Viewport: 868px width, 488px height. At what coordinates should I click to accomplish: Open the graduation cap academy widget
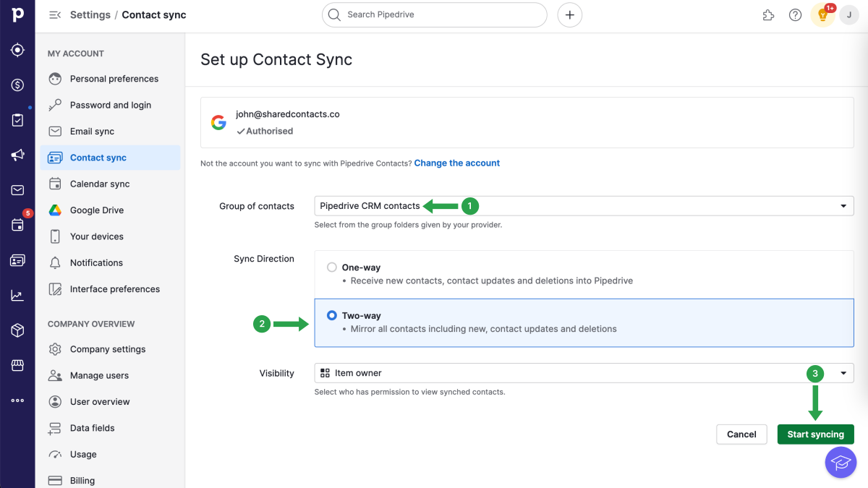point(841,462)
